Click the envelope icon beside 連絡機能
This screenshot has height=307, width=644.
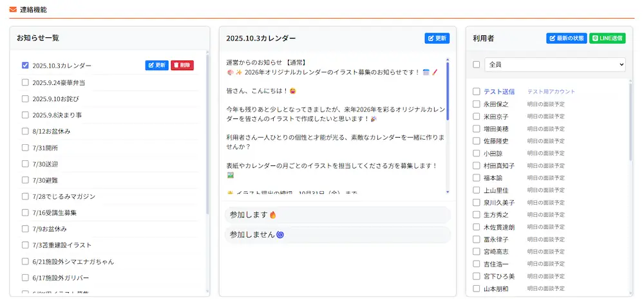point(13,10)
